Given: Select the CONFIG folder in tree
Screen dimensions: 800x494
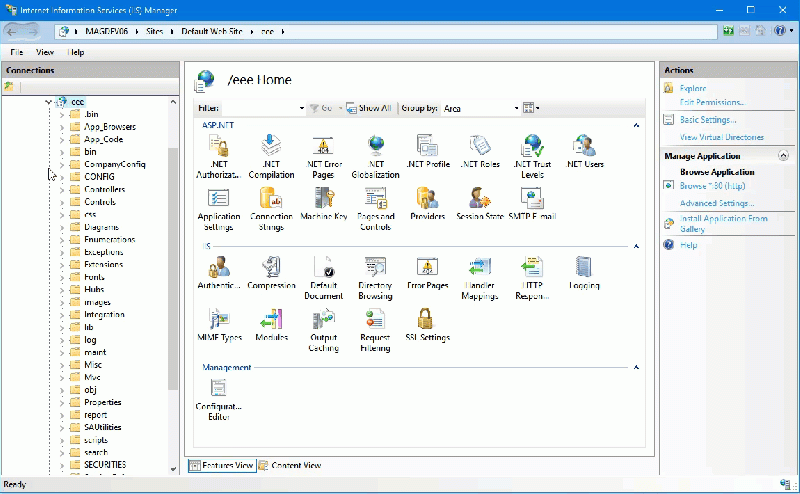Looking at the screenshot, I should 99,177.
